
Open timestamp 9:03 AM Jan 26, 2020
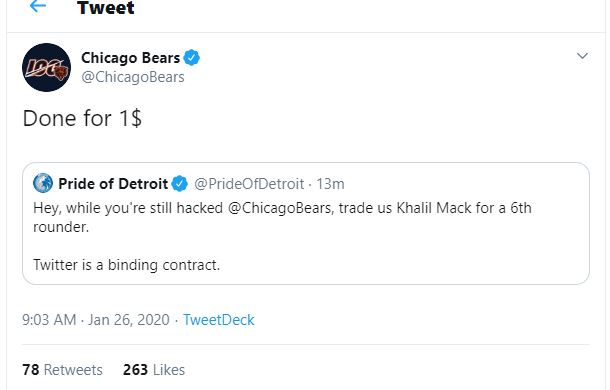96,320
